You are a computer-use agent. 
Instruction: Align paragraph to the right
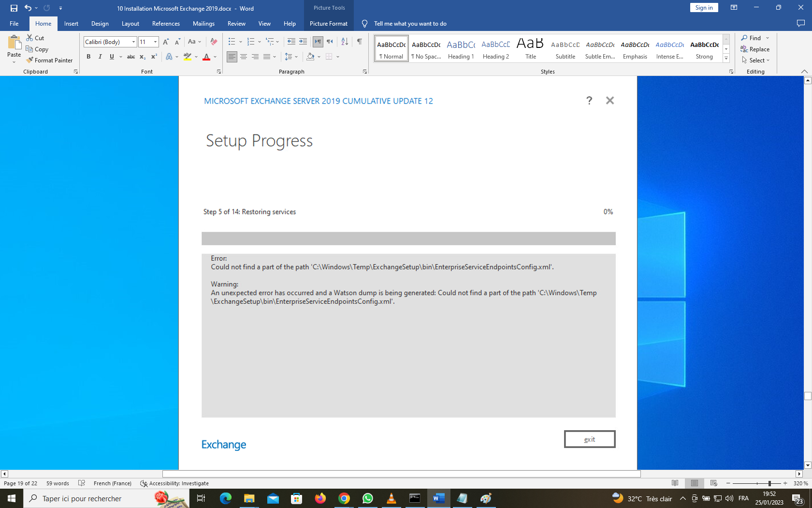coord(255,57)
